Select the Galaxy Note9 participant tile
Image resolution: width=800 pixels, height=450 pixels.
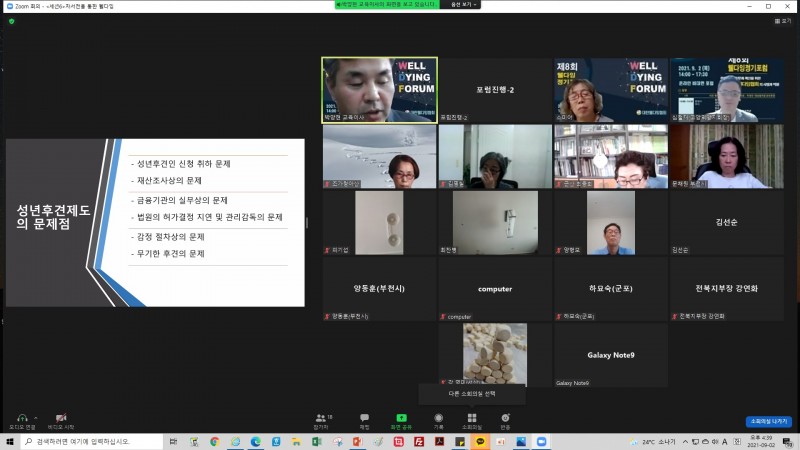[x=609, y=355]
